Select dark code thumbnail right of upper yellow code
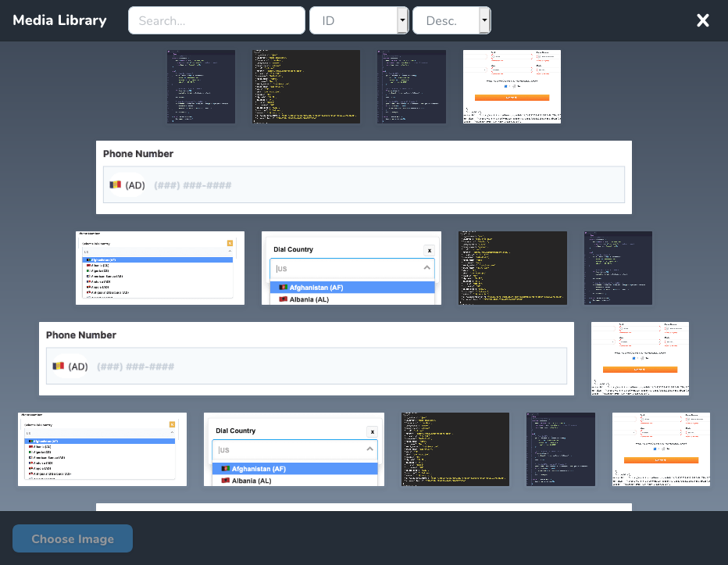This screenshot has height=565, width=728. pyautogui.click(x=618, y=268)
